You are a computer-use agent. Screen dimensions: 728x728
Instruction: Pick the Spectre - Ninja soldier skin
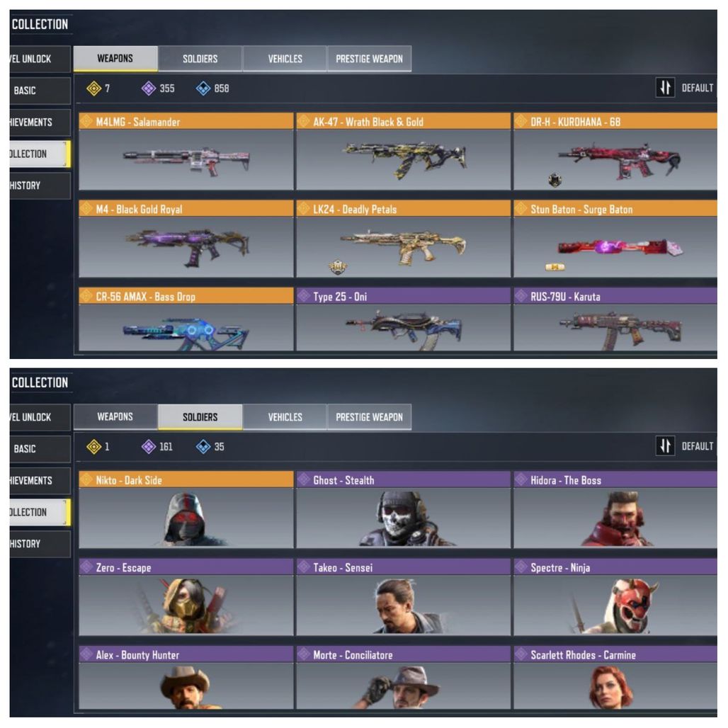[x=615, y=597]
